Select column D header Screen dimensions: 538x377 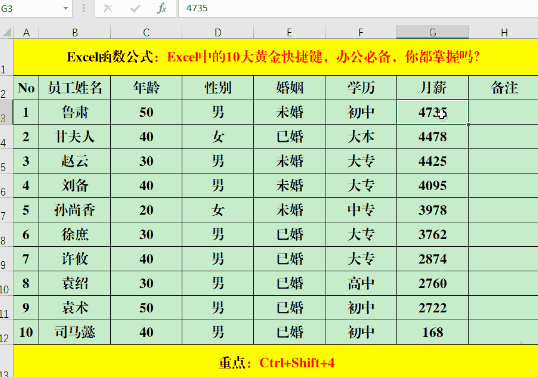click(x=218, y=33)
